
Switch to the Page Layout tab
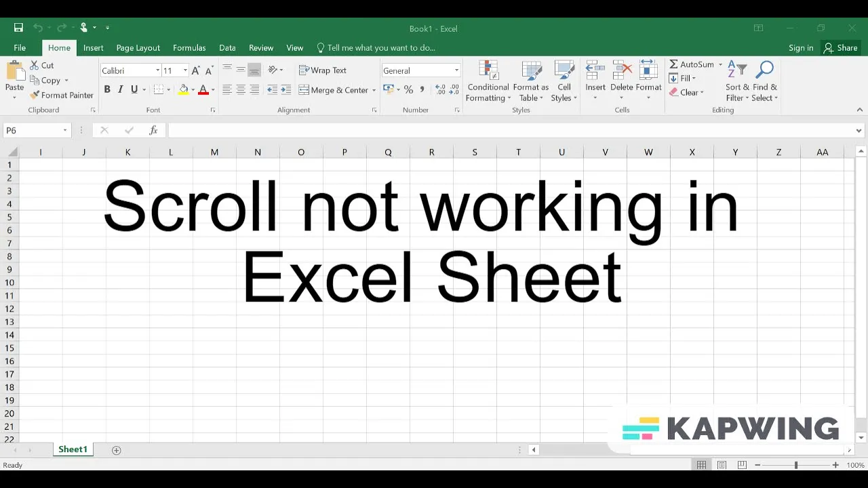coord(138,47)
